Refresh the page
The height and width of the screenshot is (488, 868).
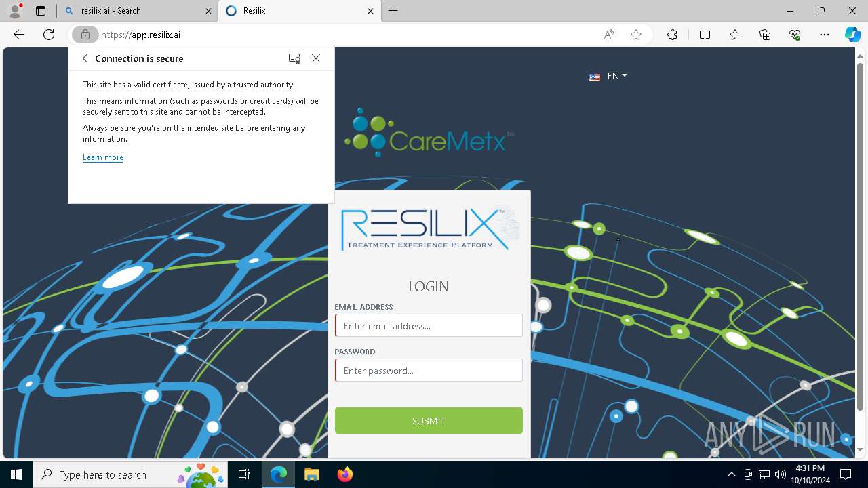tap(49, 35)
